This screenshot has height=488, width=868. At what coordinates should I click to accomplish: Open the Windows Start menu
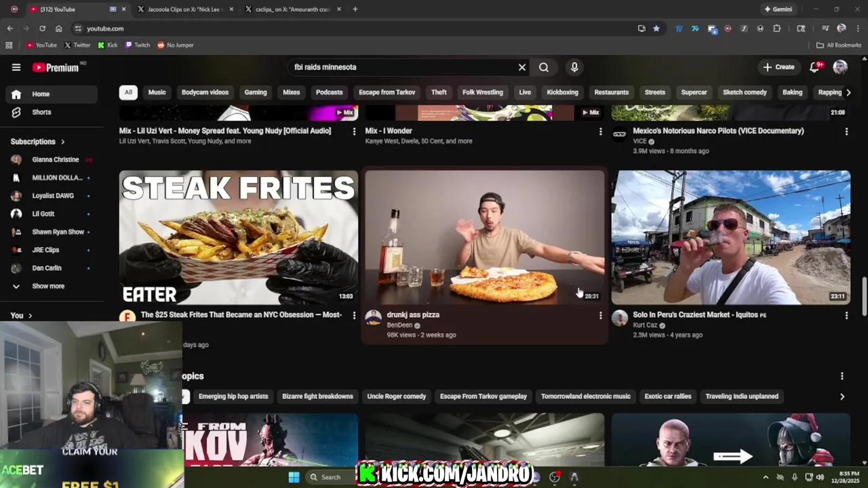click(294, 477)
